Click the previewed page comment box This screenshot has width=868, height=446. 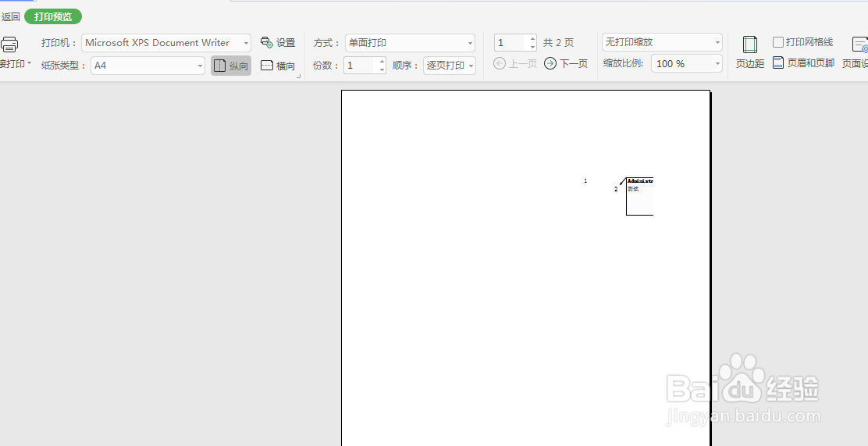pyautogui.click(x=639, y=196)
